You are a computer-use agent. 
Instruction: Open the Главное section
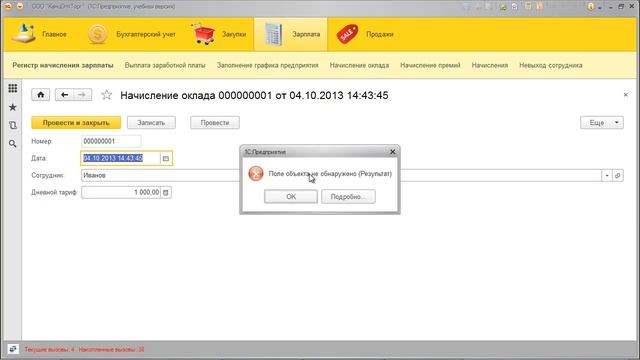click(x=40, y=34)
